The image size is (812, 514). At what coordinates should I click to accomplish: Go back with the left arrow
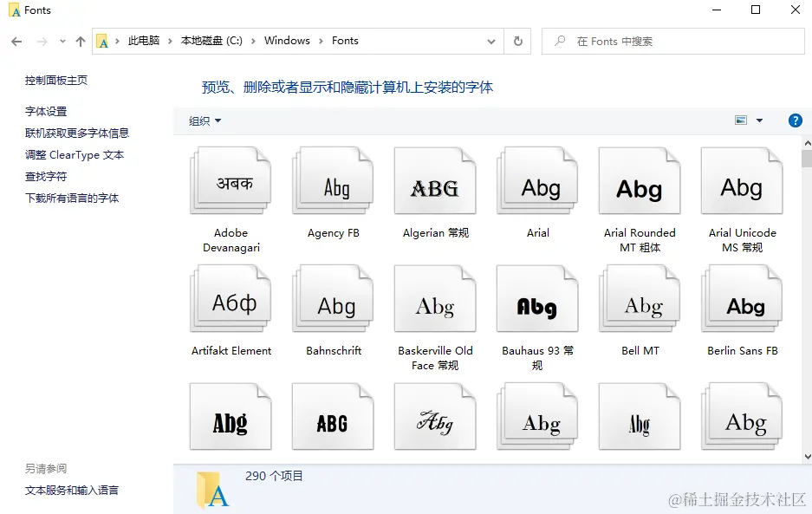tap(16, 42)
